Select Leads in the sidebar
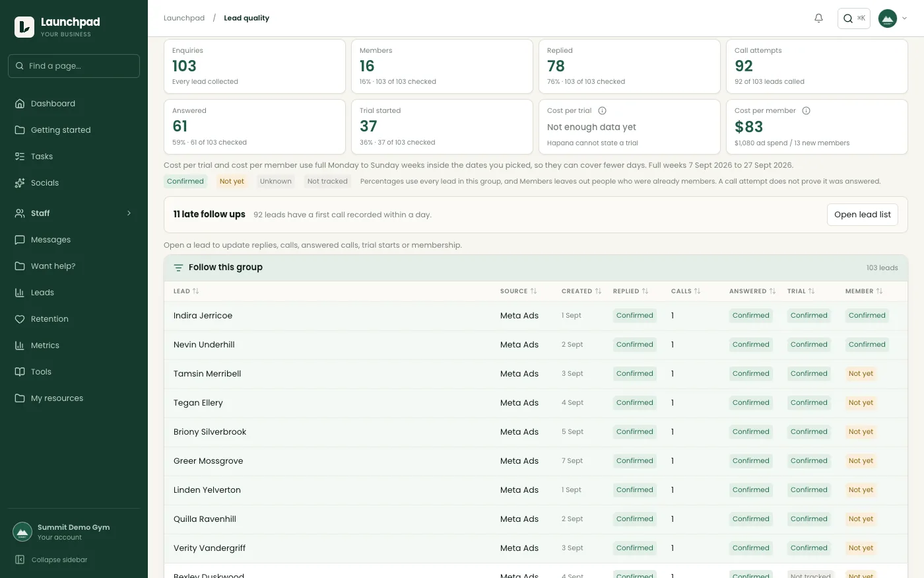This screenshot has height=578, width=924. [x=74, y=293]
